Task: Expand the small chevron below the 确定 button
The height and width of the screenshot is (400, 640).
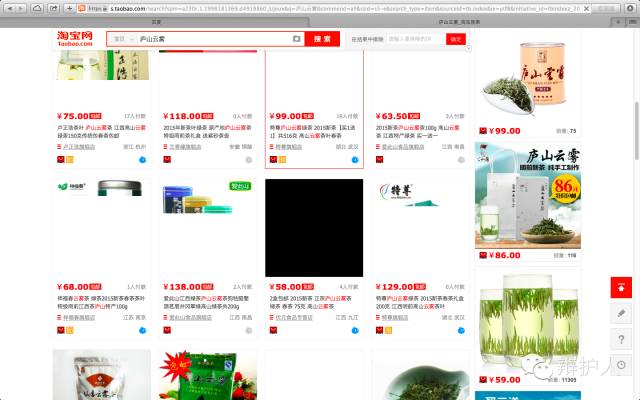Action: pos(468,49)
